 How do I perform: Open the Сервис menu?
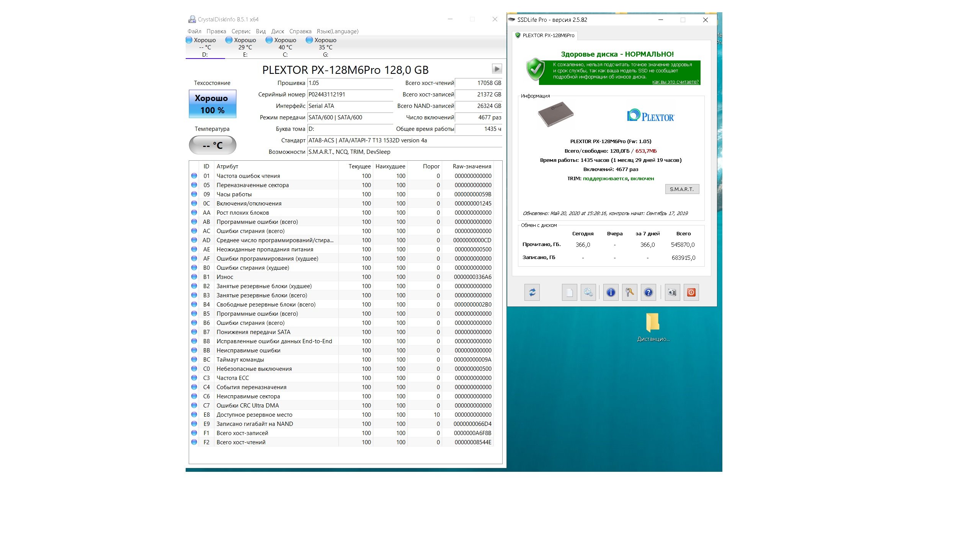click(x=241, y=31)
